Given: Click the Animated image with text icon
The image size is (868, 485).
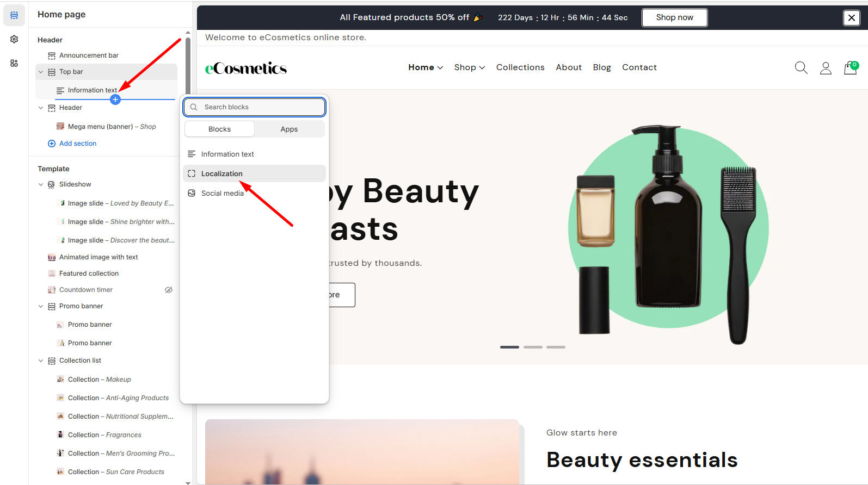Looking at the screenshot, I should [x=52, y=257].
